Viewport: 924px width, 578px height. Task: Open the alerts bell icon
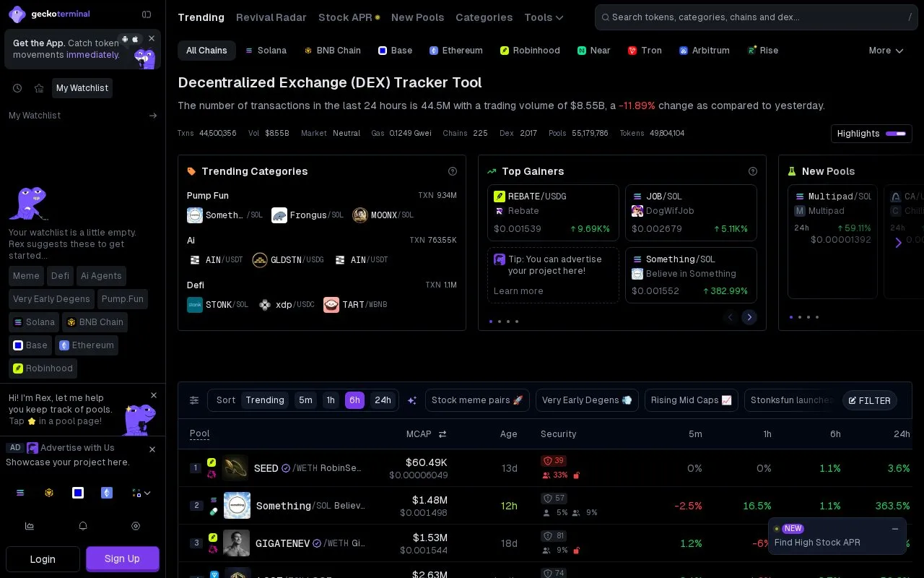click(x=83, y=526)
